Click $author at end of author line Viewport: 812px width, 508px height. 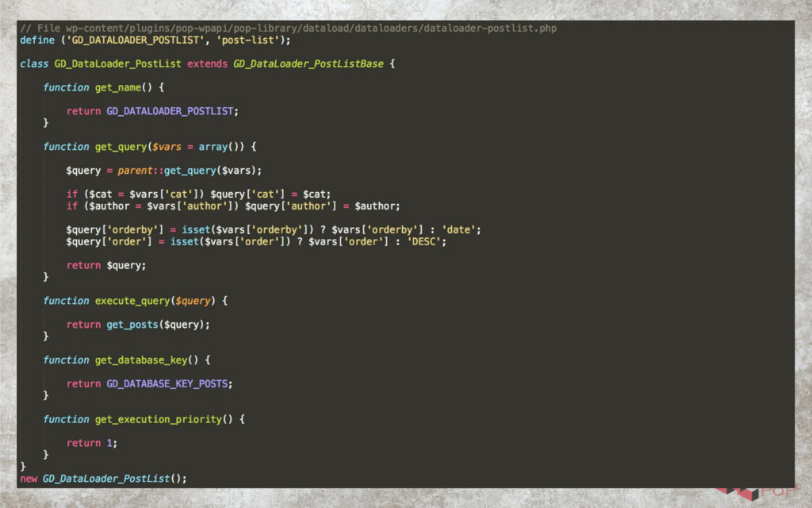pos(376,206)
